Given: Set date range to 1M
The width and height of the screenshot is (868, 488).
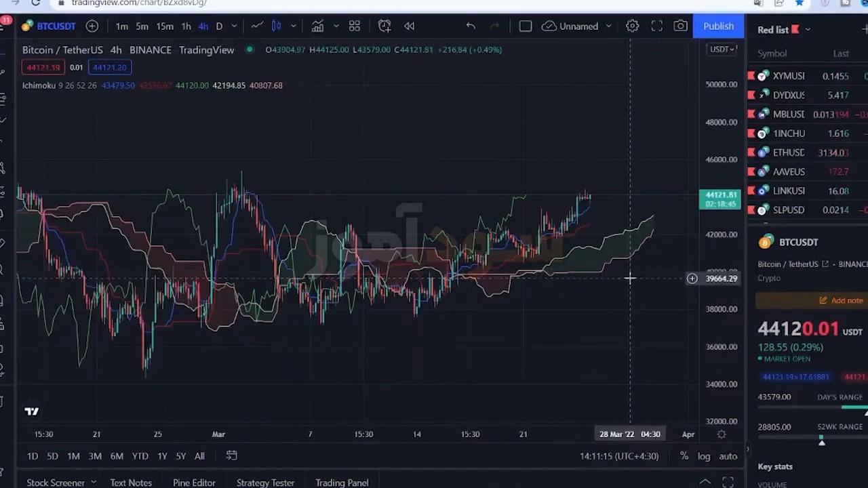Looking at the screenshot, I should click(x=73, y=456).
